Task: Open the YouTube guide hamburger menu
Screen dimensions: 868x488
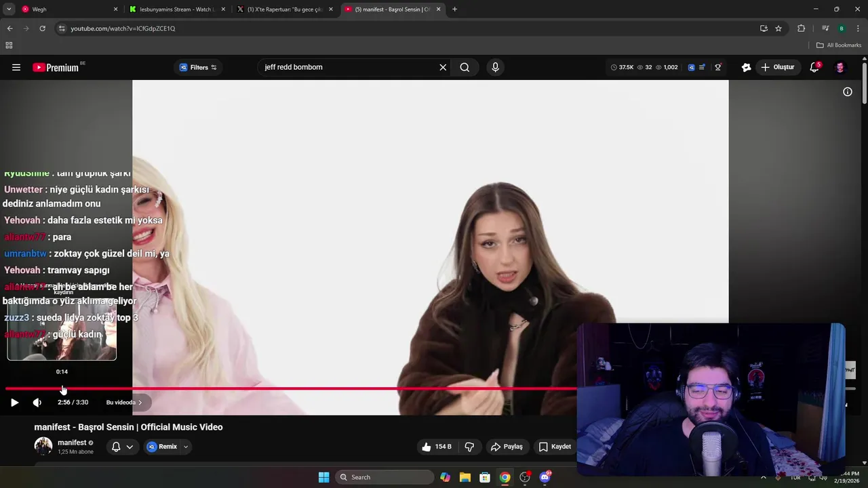Action: (x=16, y=67)
